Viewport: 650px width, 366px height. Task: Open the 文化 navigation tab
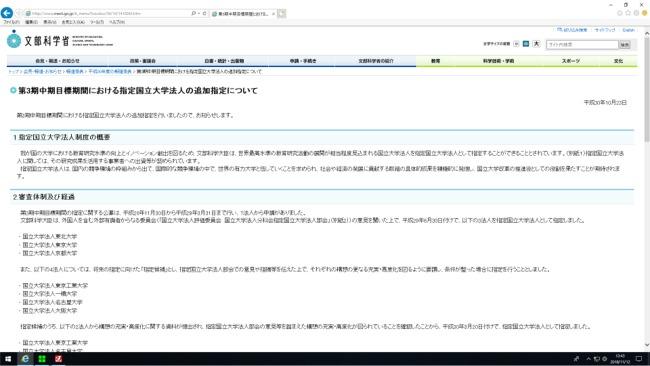point(618,61)
